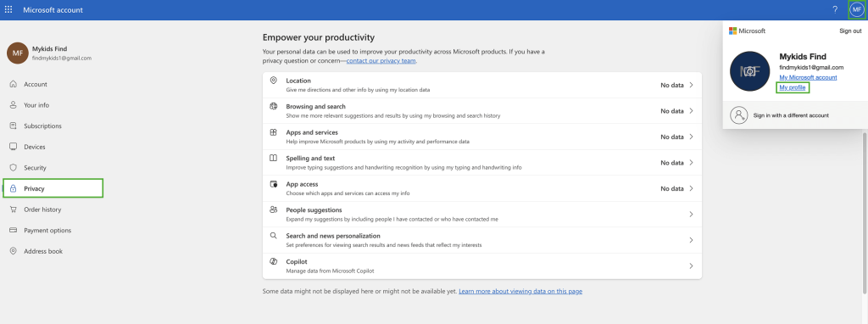Expand the People suggestions chevron
Viewport: 868px width, 324px height.
coord(691,215)
